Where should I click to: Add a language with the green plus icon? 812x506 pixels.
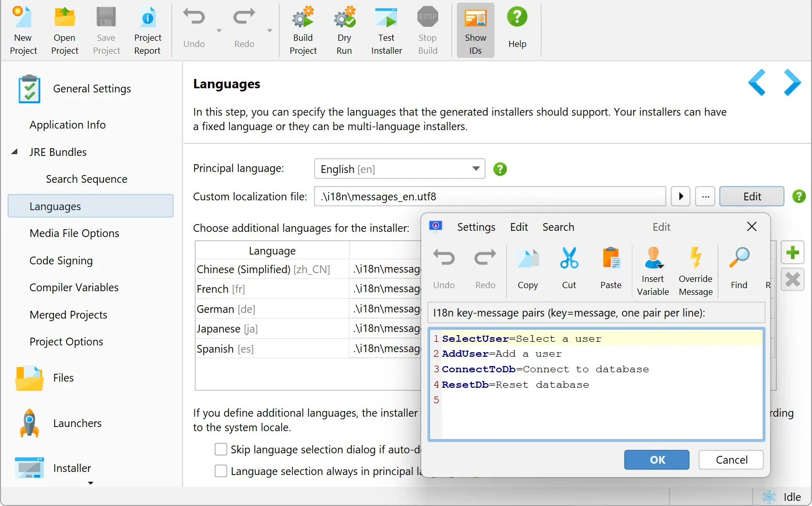(x=792, y=252)
